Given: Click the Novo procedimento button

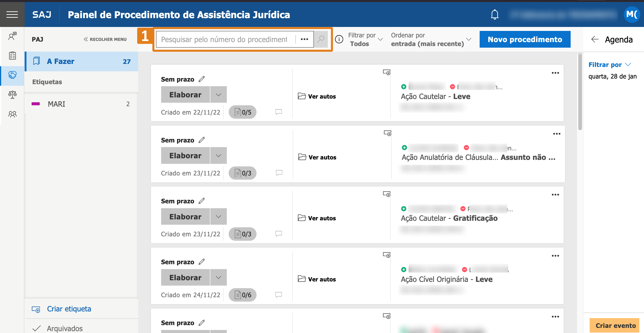Looking at the screenshot, I should (x=524, y=39).
